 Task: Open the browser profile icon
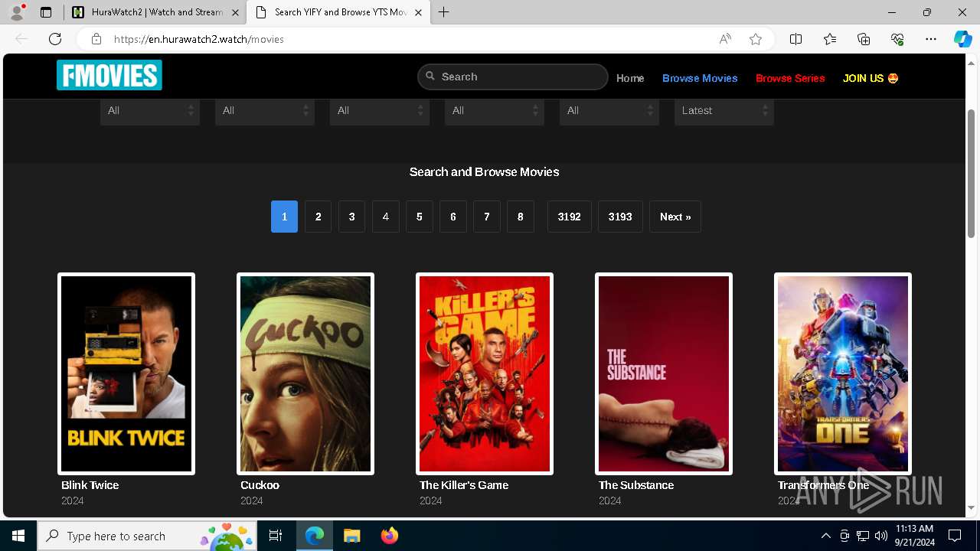point(17,12)
